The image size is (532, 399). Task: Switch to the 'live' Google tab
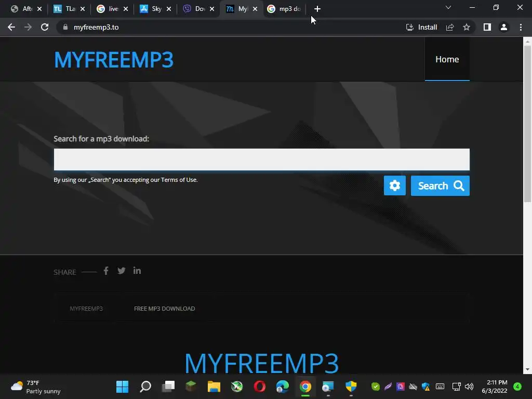click(x=108, y=9)
